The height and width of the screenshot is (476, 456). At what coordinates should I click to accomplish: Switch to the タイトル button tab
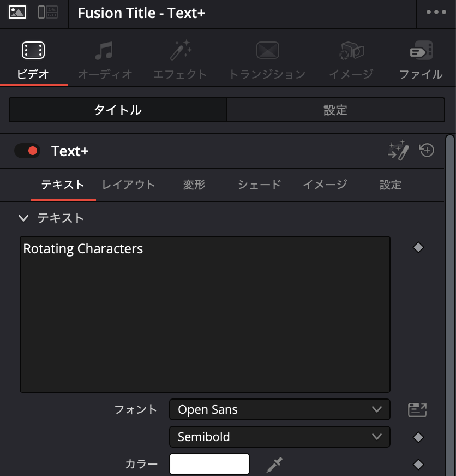point(118,110)
